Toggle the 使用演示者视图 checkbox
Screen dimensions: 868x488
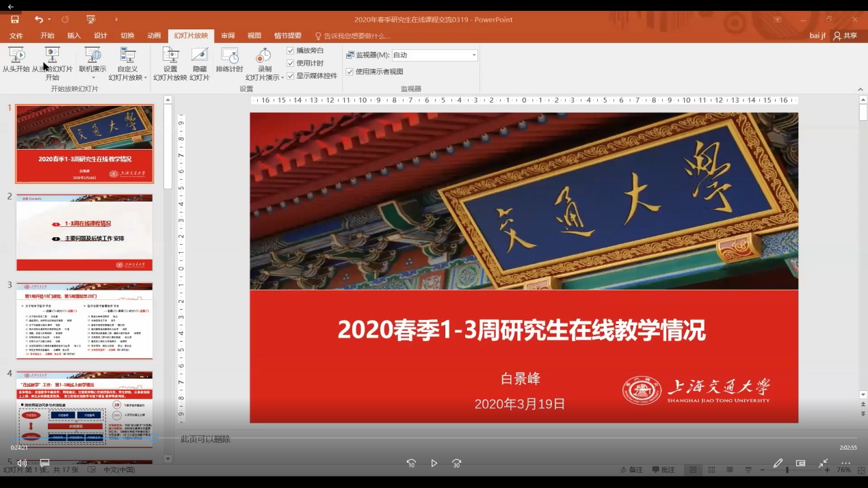tap(350, 72)
